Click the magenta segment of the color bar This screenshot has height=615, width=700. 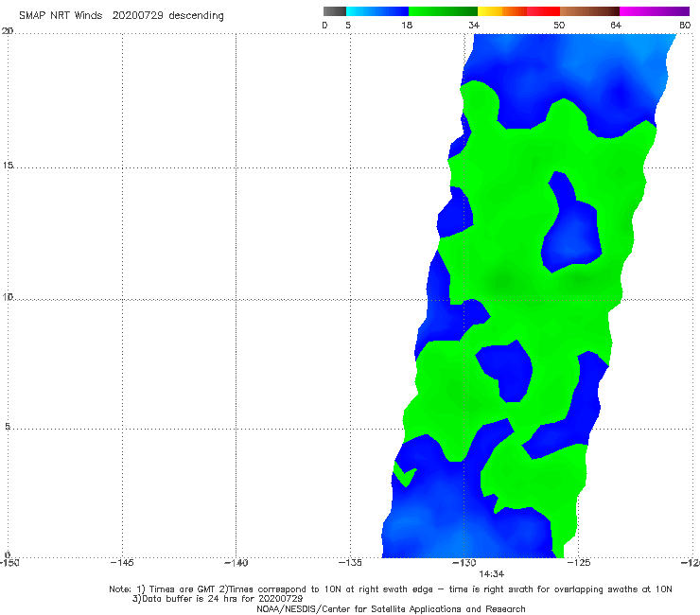point(655,11)
